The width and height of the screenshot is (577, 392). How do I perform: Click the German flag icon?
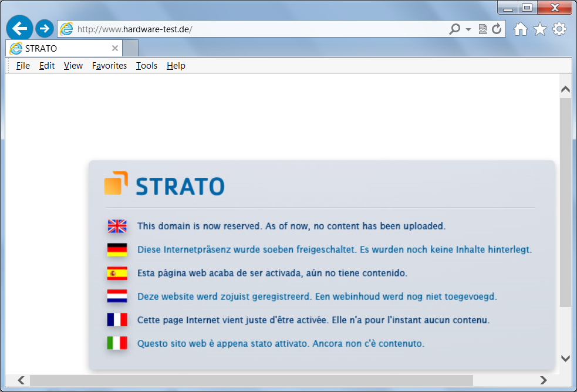click(117, 249)
